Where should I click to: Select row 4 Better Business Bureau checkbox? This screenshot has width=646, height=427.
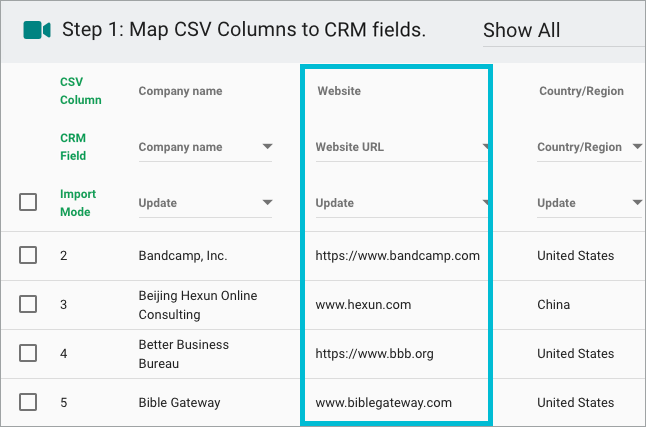pyautogui.click(x=28, y=353)
